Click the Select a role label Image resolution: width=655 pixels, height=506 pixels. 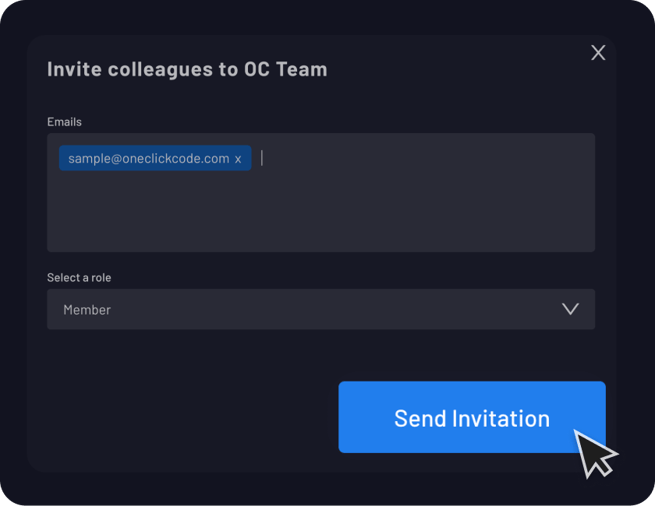tap(79, 277)
